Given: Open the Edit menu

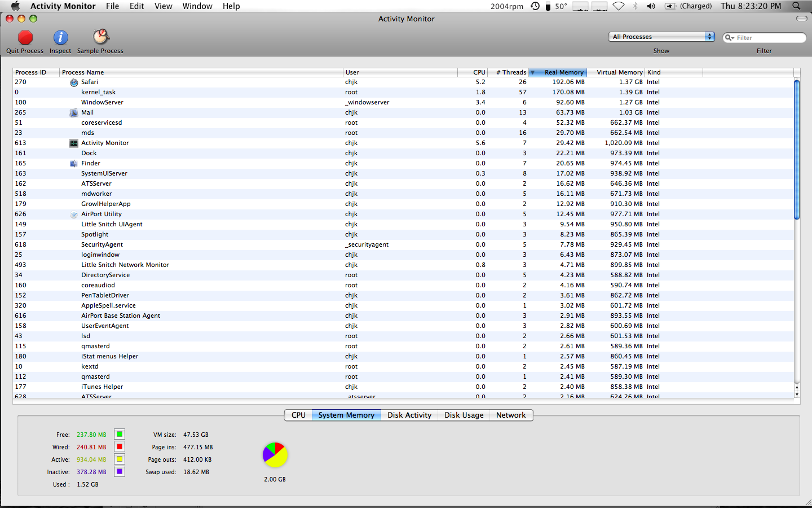Looking at the screenshot, I should point(136,6).
